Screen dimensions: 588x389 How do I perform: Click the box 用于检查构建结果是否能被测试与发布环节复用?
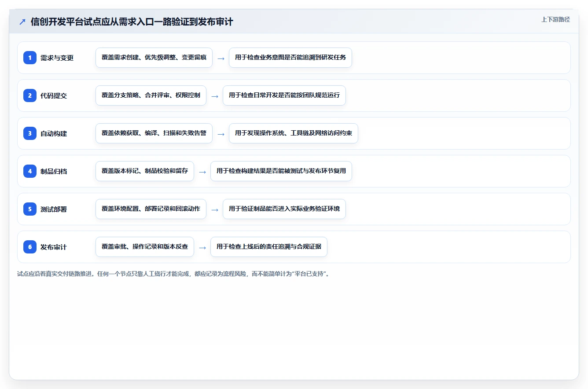(281, 171)
